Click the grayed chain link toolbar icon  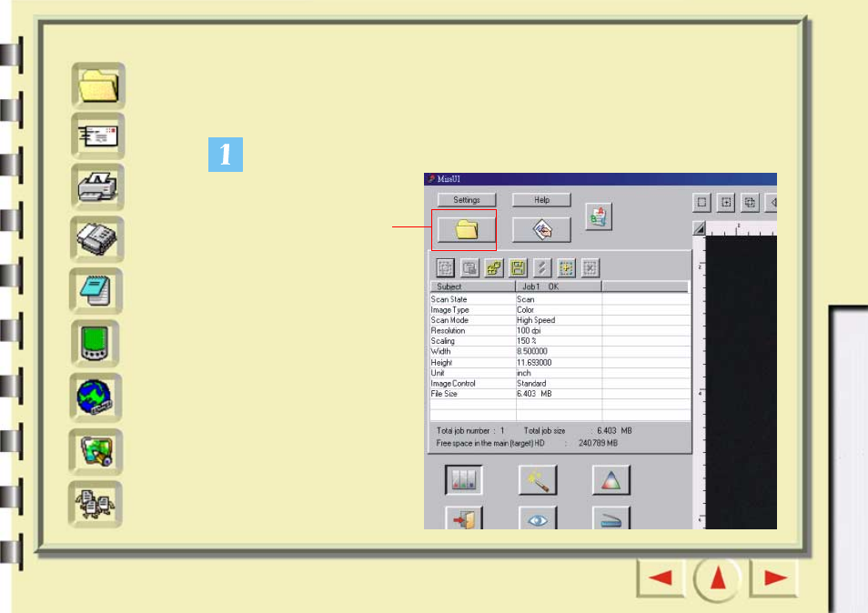(x=542, y=268)
